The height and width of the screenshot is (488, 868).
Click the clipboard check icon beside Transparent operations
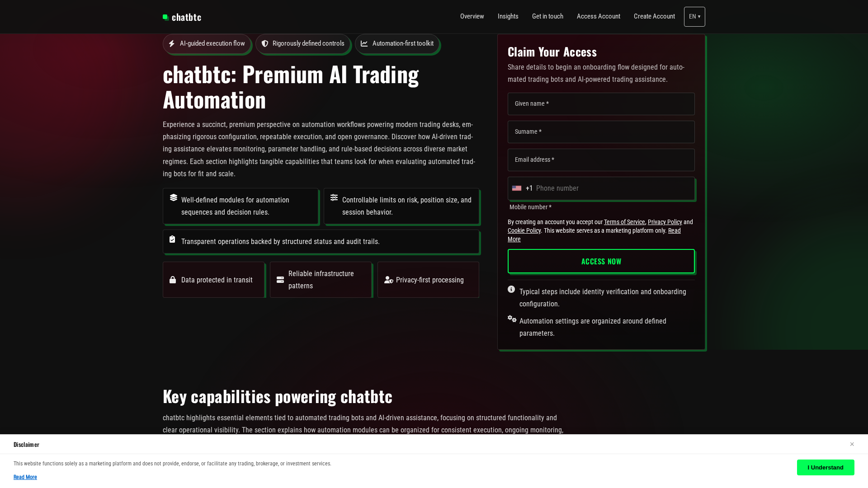tap(172, 239)
